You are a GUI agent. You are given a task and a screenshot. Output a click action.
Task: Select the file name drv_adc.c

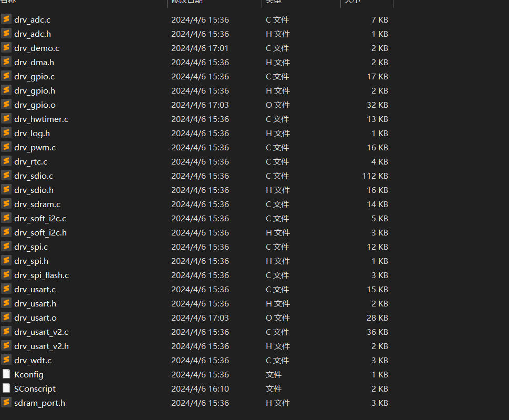coord(32,20)
